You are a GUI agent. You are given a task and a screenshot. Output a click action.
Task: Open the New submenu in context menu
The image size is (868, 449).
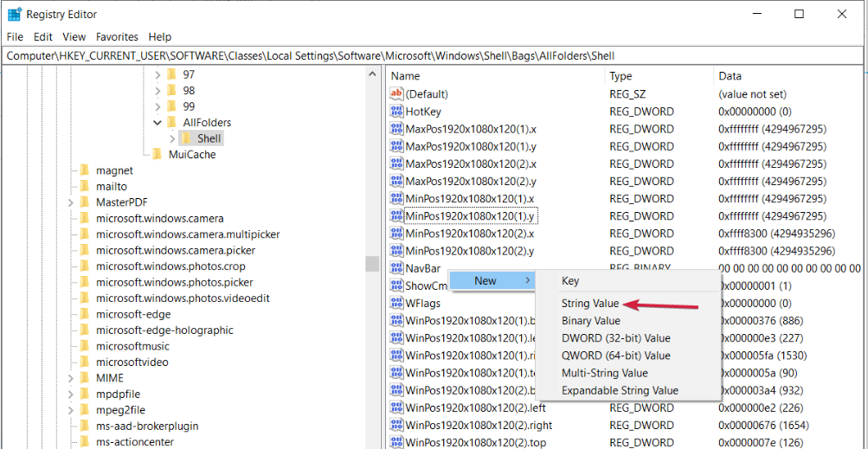[492, 280]
